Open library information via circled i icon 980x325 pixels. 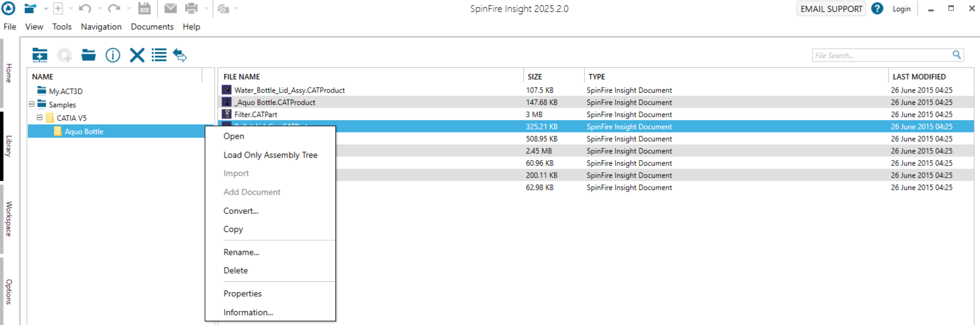click(x=113, y=55)
